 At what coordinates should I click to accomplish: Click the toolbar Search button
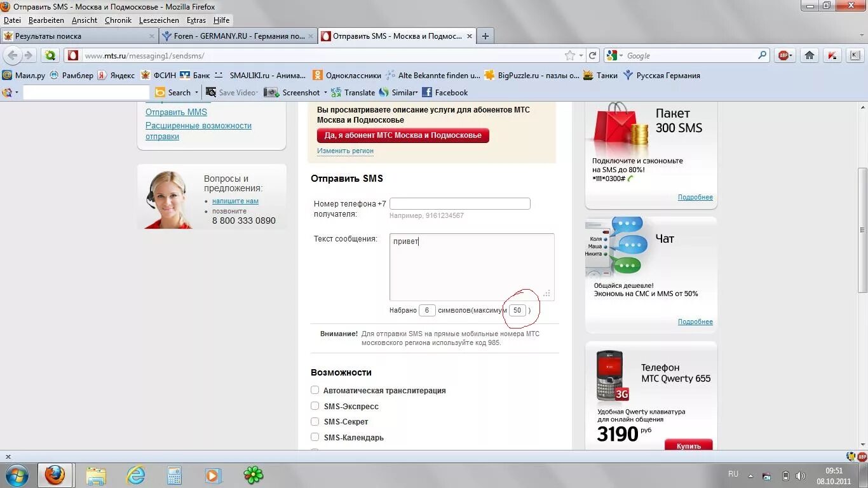pos(173,92)
